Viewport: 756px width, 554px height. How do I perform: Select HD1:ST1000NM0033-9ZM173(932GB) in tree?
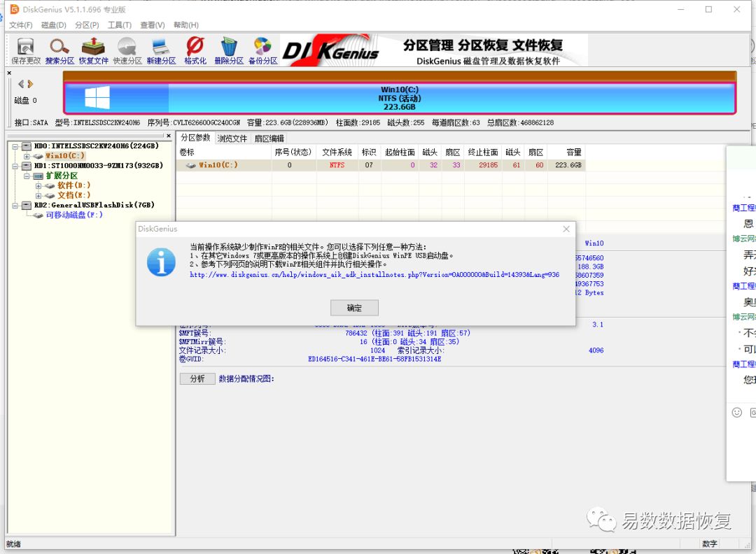(99, 165)
